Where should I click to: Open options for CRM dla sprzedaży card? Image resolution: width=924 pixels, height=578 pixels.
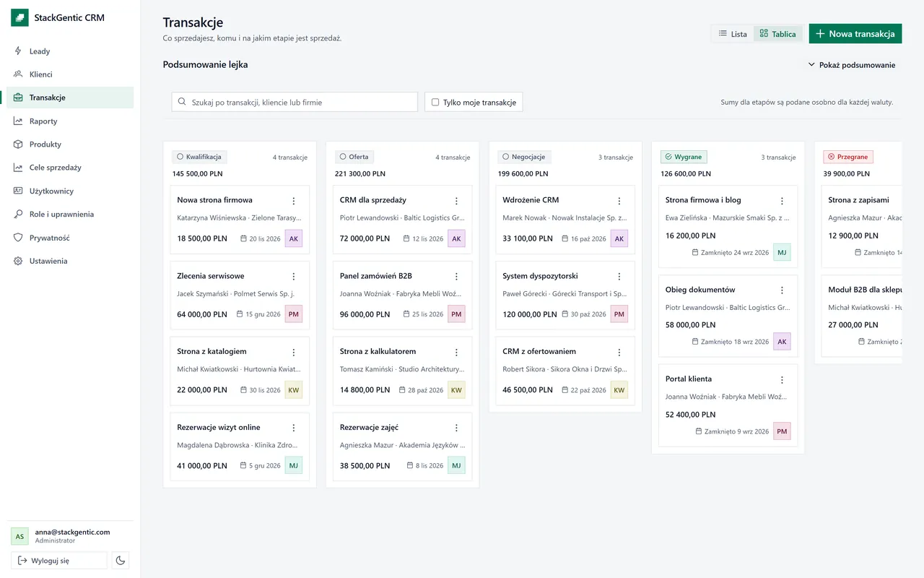pos(456,201)
